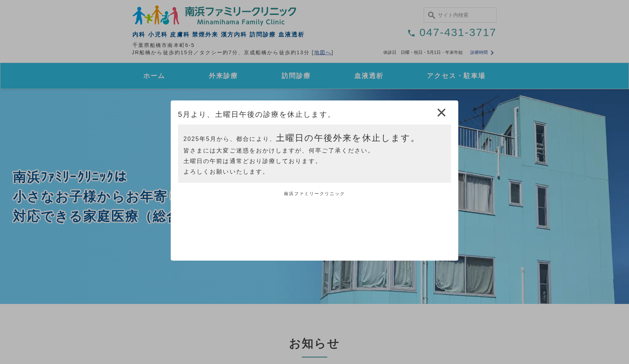Click the 南浜ファミリークリニック header title
The image size is (629, 364).
[x=240, y=11]
